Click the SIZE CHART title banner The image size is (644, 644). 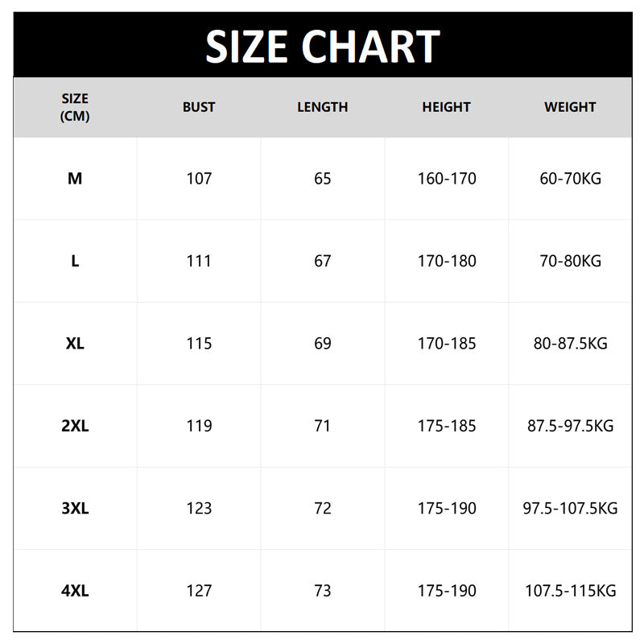pyautogui.click(x=322, y=46)
